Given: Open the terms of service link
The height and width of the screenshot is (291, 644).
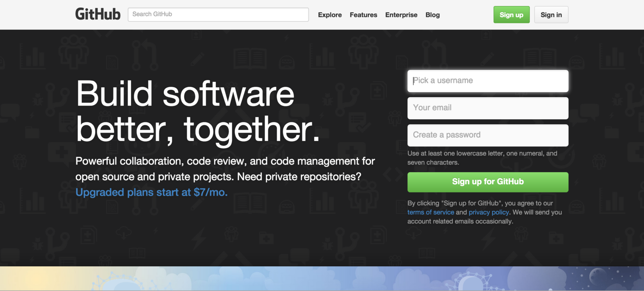Looking at the screenshot, I should [x=430, y=212].
